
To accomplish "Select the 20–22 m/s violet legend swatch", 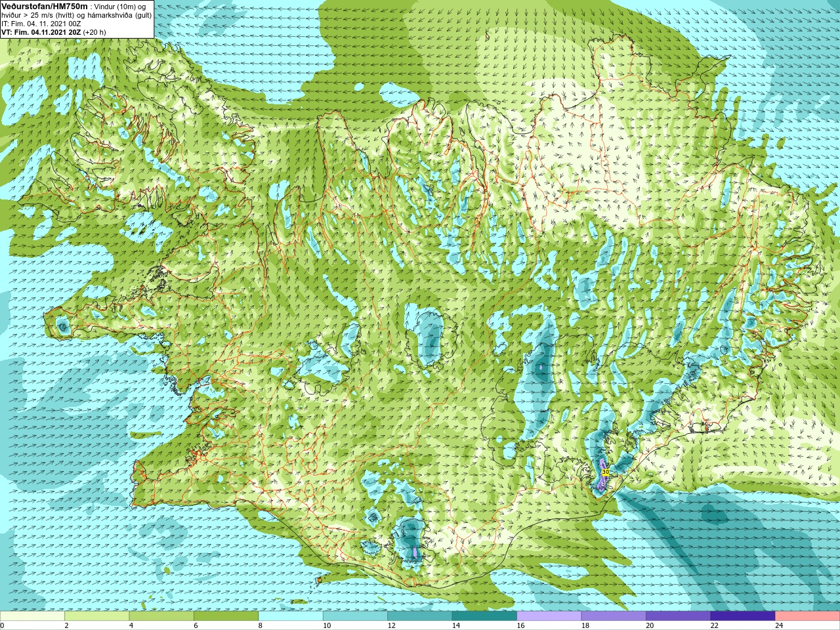I will point(679,616).
